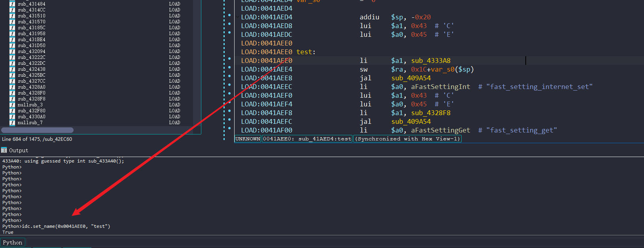The width and height of the screenshot is (644, 248).
Task: Toggle breakpoint dot at LOAD:0041AF00 line
Action: 229,129
